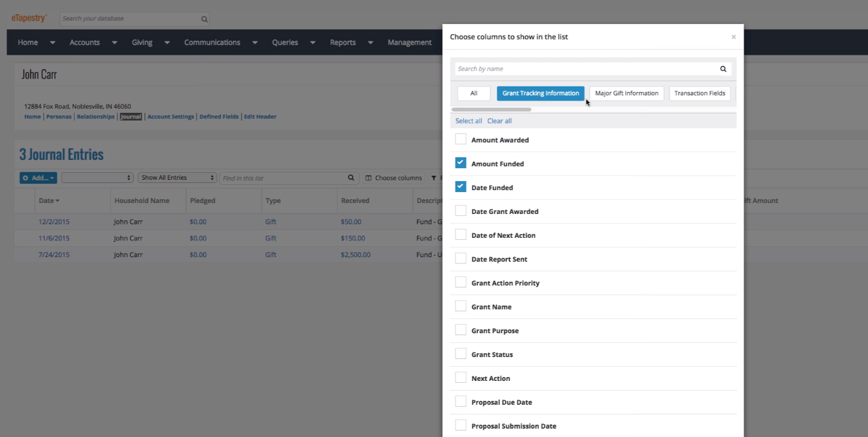
Task: Click the plus icon on the Add button
Action: pyautogui.click(x=26, y=178)
